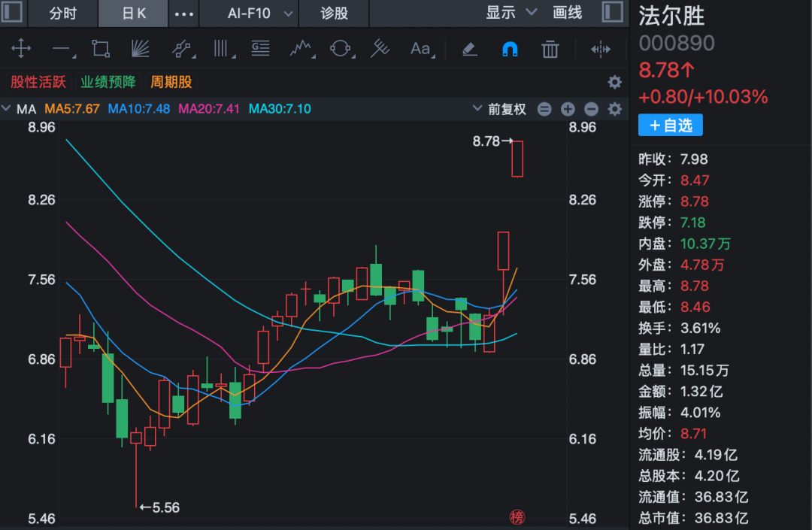This screenshot has height=530, width=812.
Task: Toggle the magnet snap tool
Action: pyautogui.click(x=510, y=49)
